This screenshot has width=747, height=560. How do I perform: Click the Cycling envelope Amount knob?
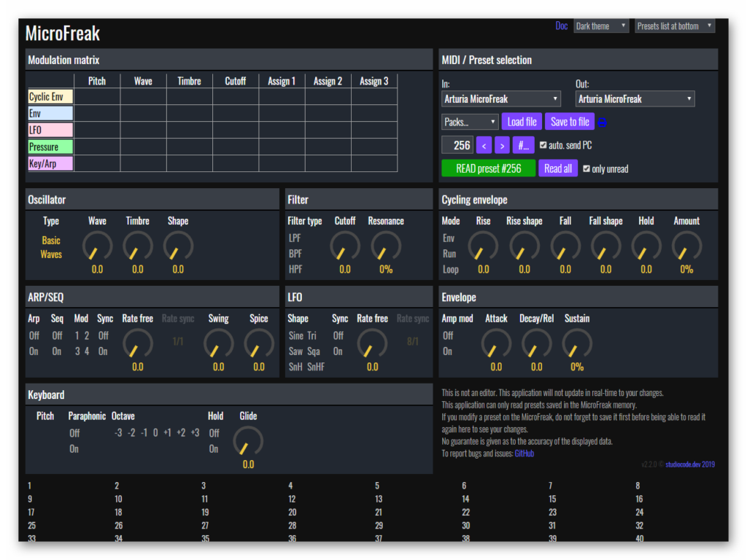[686, 246]
